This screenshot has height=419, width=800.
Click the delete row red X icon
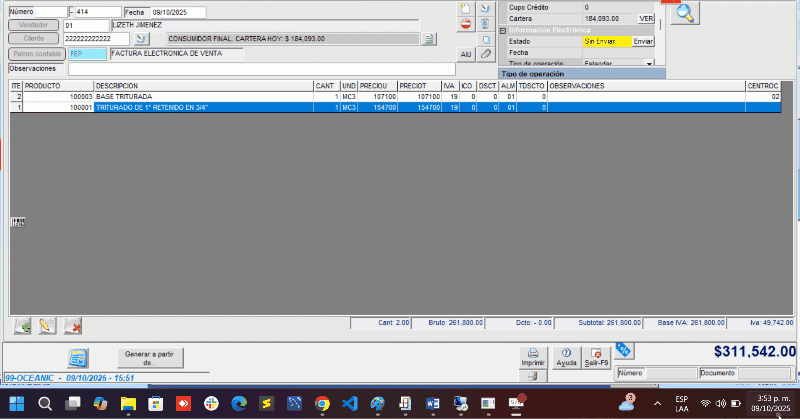73,326
